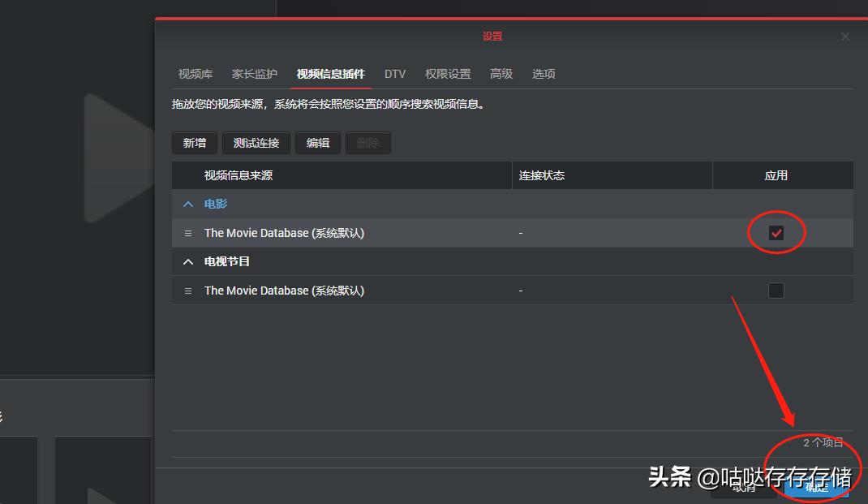Viewport: 868px width, 504px height.
Task: Close the 设置 dialog with the X
Action: point(844,36)
